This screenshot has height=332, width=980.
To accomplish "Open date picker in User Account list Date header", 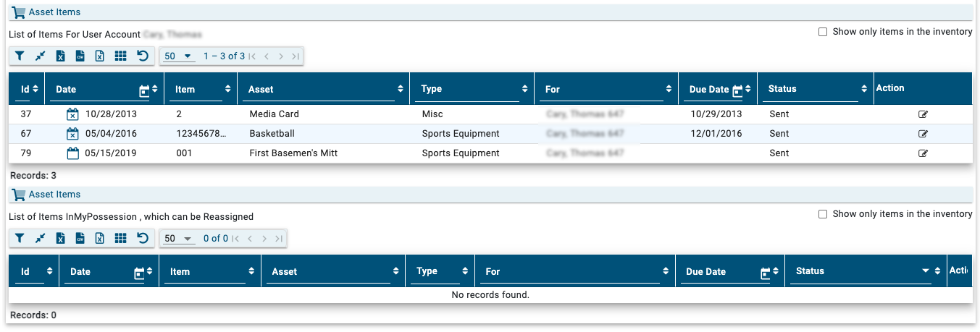I will 144,90.
